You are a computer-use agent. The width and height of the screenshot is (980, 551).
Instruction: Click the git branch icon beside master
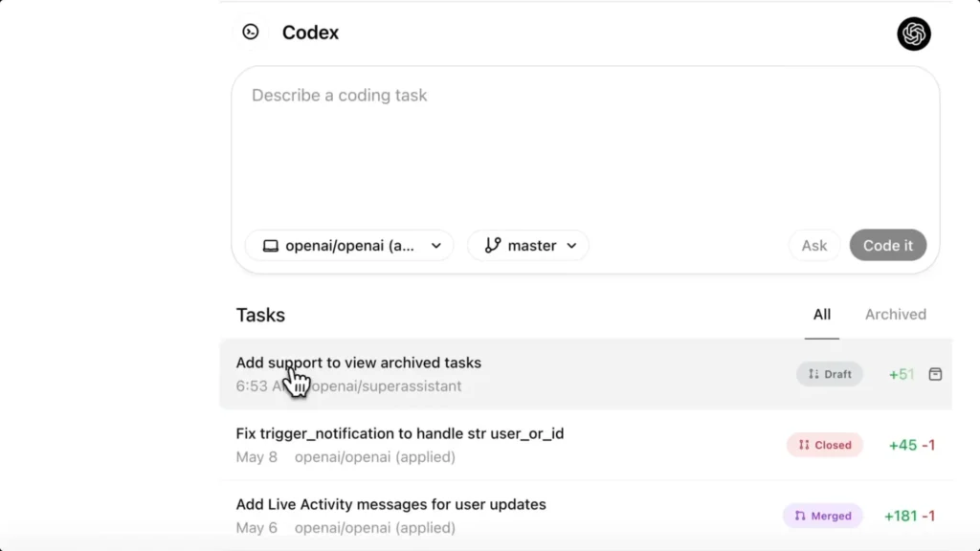pos(493,245)
